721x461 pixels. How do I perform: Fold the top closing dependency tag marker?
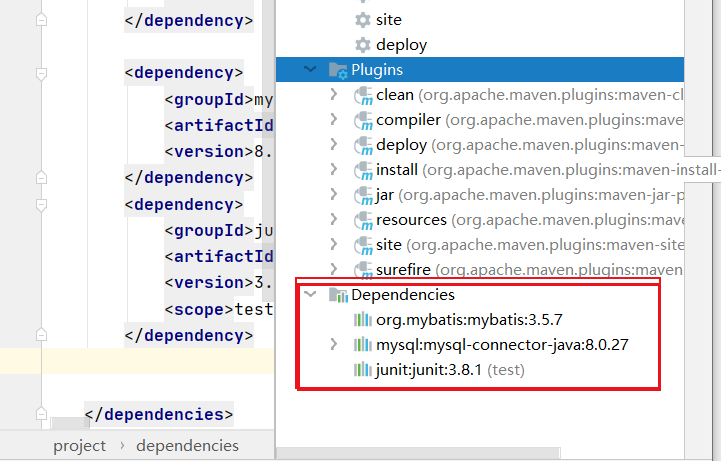coord(41,20)
